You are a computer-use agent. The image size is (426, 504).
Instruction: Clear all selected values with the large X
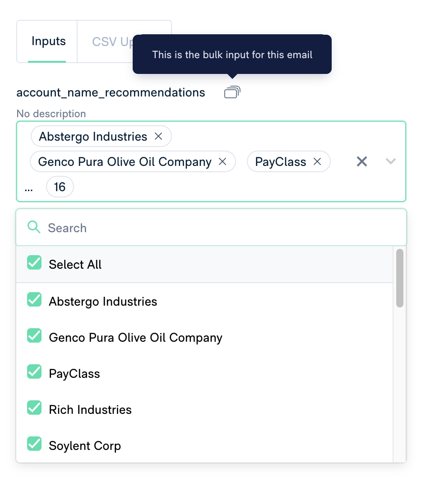(362, 161)
